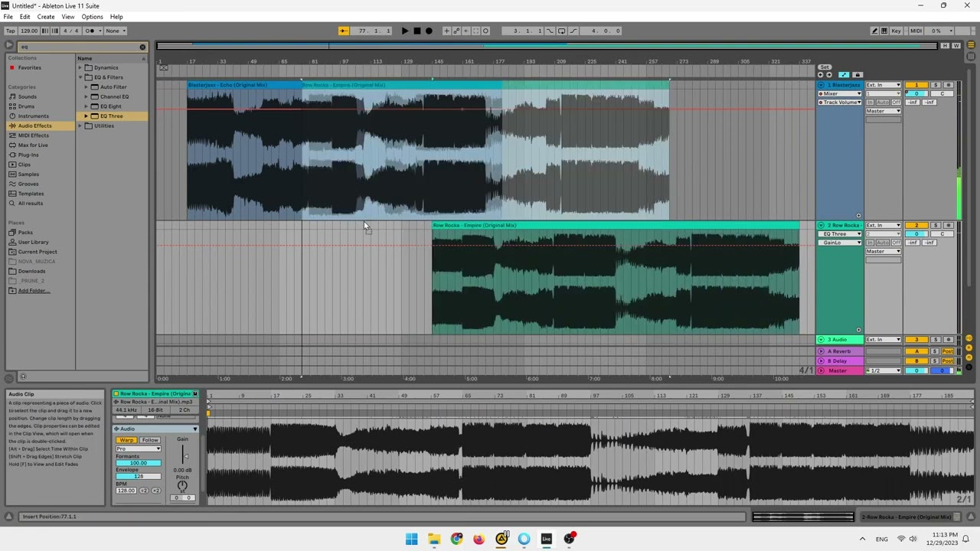Toggle the Key map mode button
Screen dimensions: 980x551
pos(897,31)
